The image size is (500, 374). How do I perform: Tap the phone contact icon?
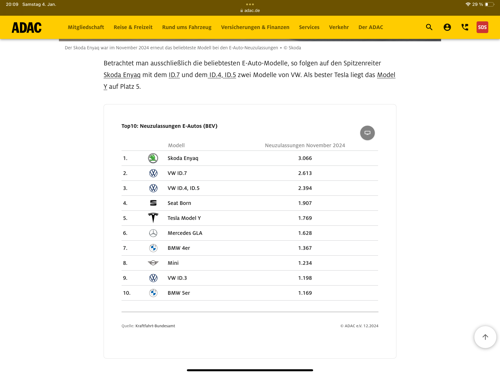(x=465, y=27)
